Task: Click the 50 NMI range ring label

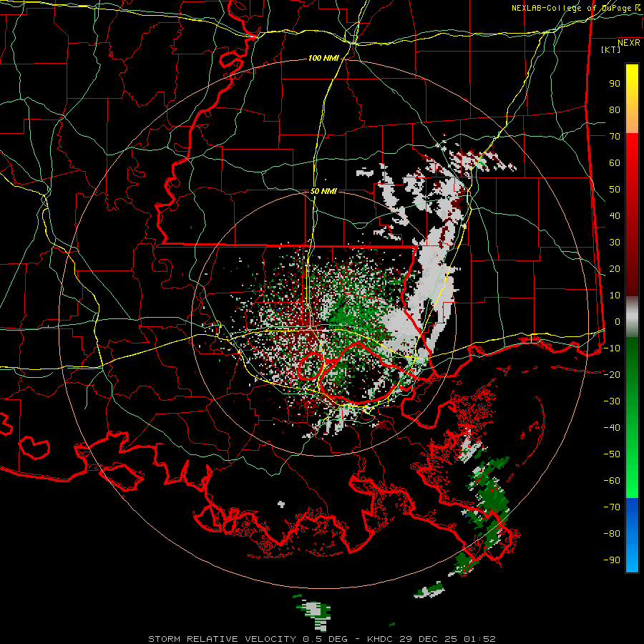Action: (323, 191)
